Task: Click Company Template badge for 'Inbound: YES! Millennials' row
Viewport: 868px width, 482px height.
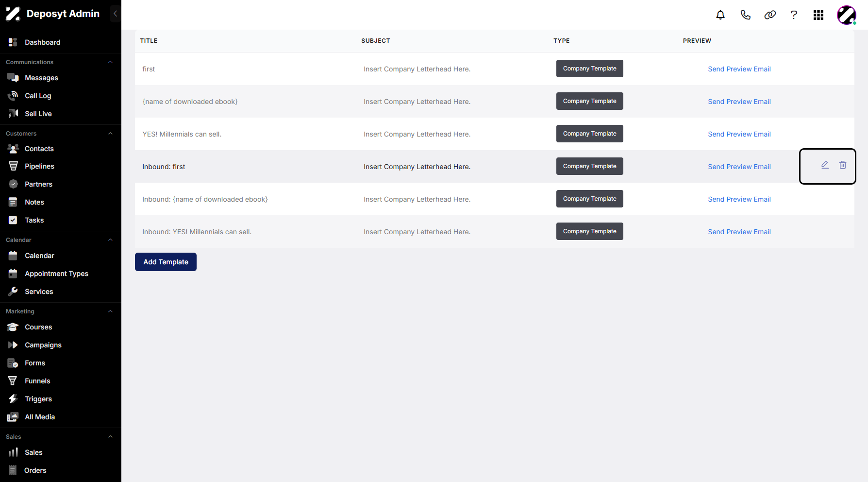Action: click(x=590, y=231)
